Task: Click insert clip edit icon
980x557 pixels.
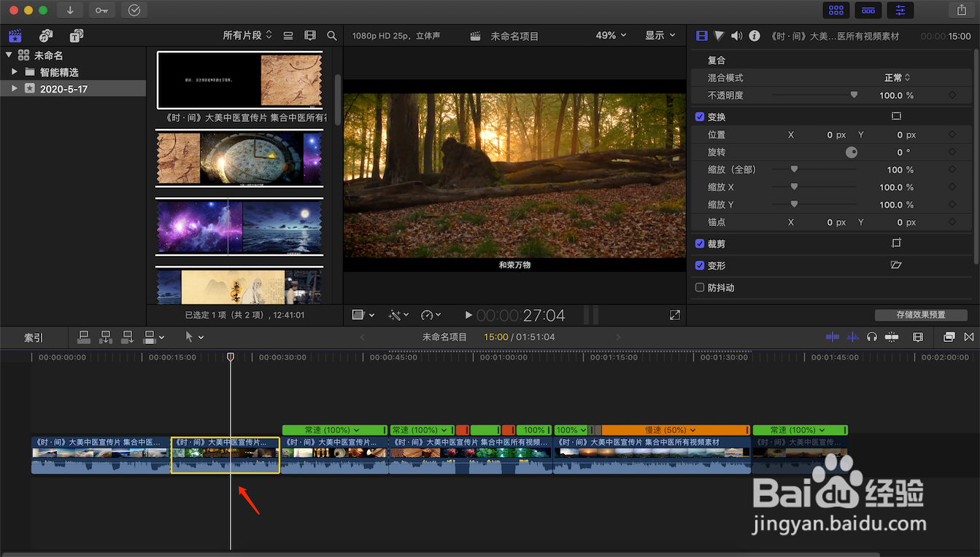Action: tap(106, 337)
